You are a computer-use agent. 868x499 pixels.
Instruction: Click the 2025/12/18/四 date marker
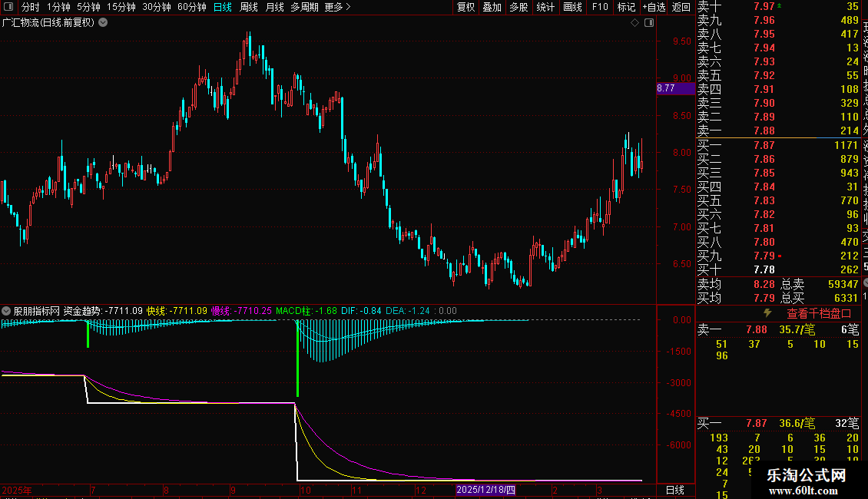point(485,490)
